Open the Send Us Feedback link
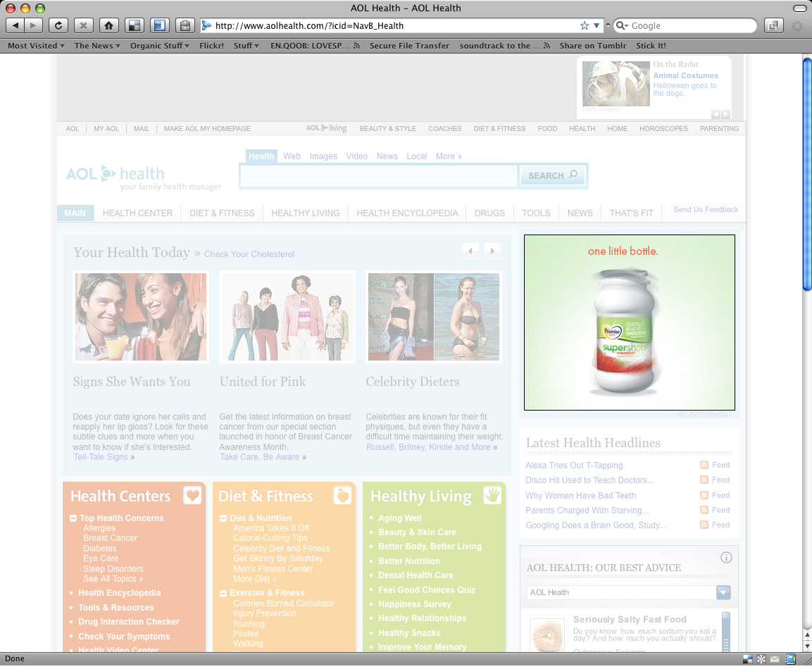The height and width of the screenshot is (669, 812). (x=706, y=209)
